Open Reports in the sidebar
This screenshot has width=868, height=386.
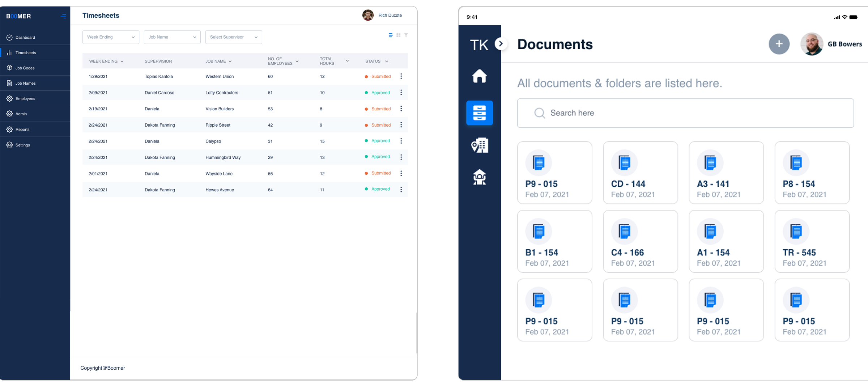[x=22, y=130]
